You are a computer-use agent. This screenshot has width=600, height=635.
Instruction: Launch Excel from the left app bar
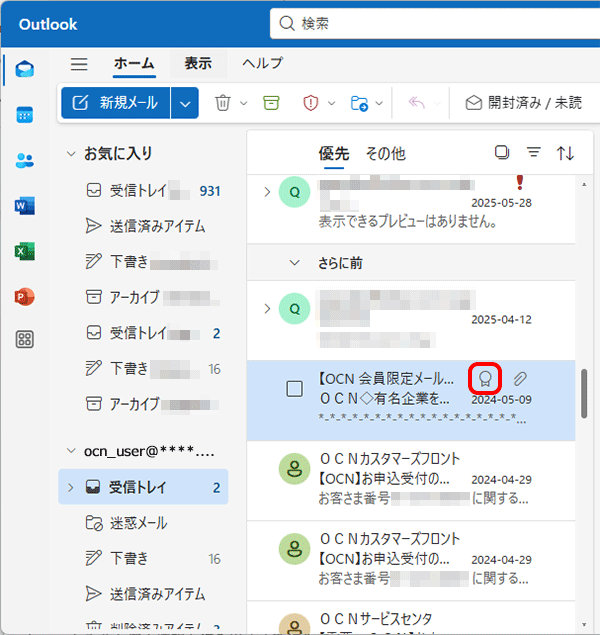click(x=25, y=252)
